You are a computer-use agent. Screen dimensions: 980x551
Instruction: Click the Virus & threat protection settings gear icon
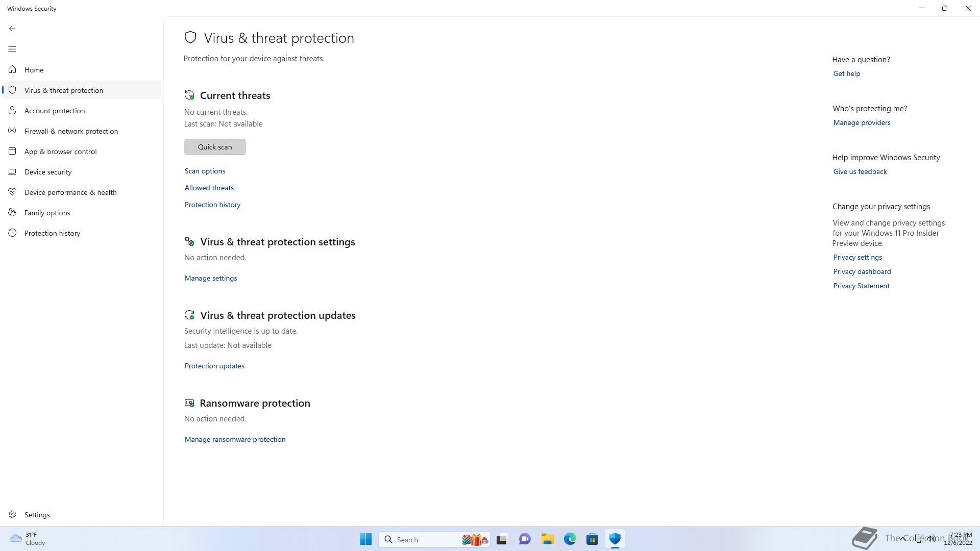[189, 241]
